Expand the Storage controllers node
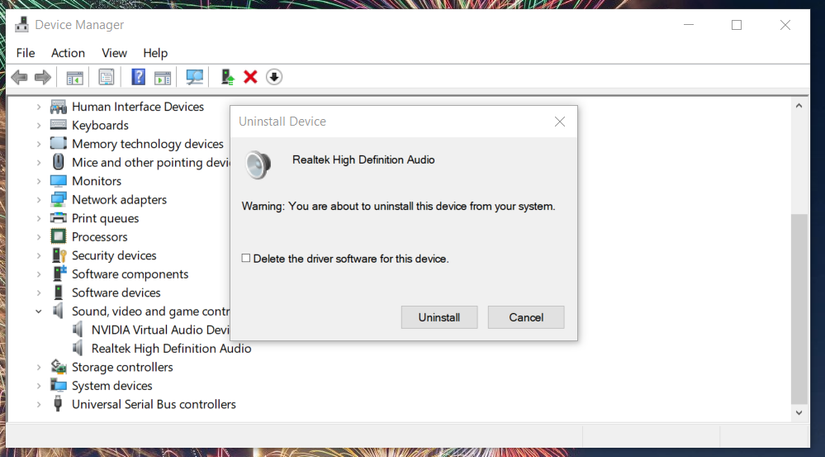Viewport: 825px width, 457px height. (38, 367)
